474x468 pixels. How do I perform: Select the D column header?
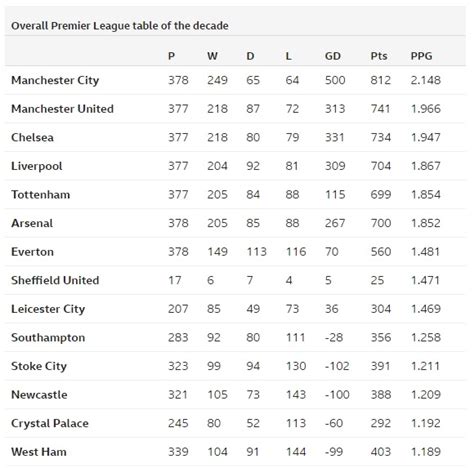[250, 56]
